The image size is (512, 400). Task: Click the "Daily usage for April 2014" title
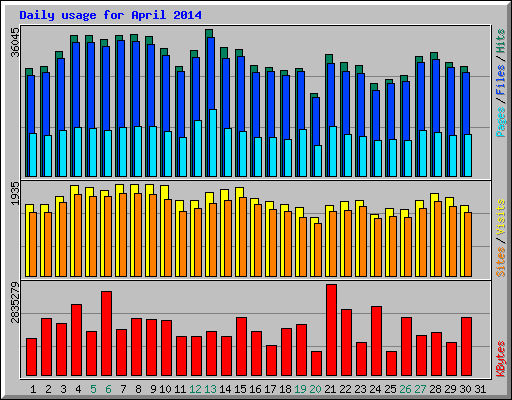110,15
